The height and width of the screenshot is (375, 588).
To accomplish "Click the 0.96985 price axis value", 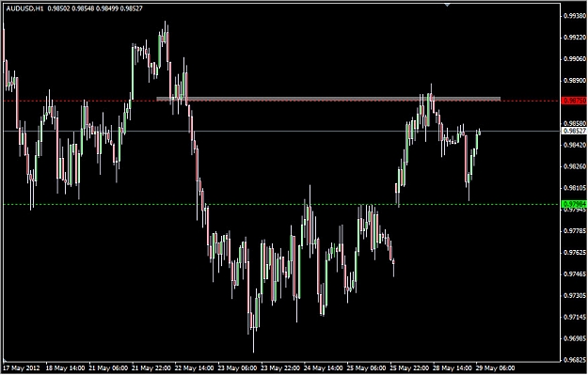I will point(575,338).
